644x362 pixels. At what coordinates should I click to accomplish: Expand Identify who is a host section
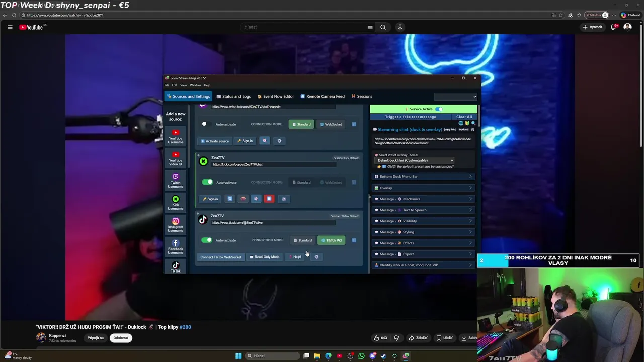click(x=423, y=265)
